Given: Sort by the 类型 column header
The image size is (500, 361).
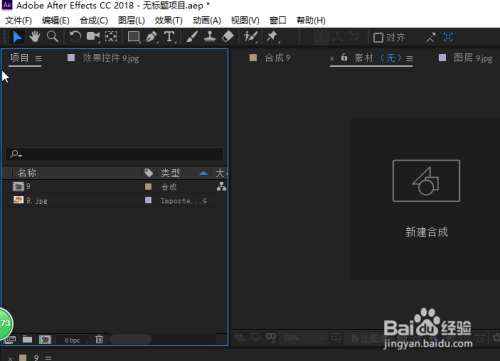Looking at the screenshot, I should (x=170, y=173).
